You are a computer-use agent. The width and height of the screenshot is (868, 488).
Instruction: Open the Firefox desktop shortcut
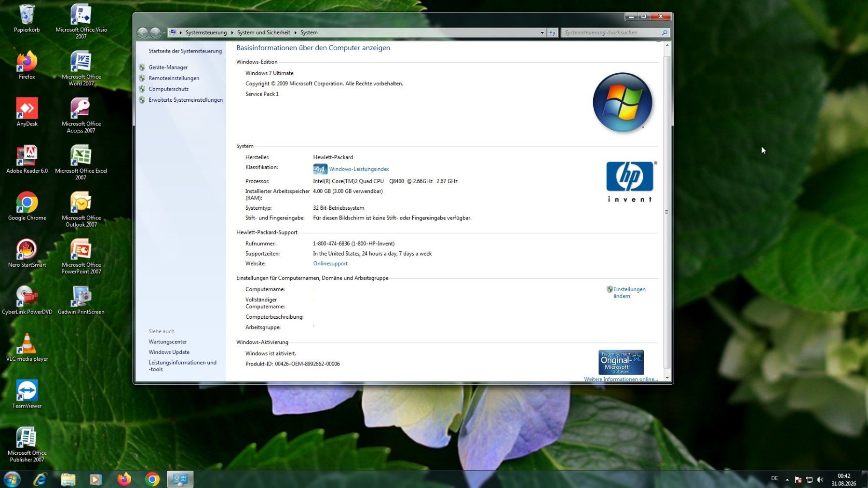[x=27, y=65]
